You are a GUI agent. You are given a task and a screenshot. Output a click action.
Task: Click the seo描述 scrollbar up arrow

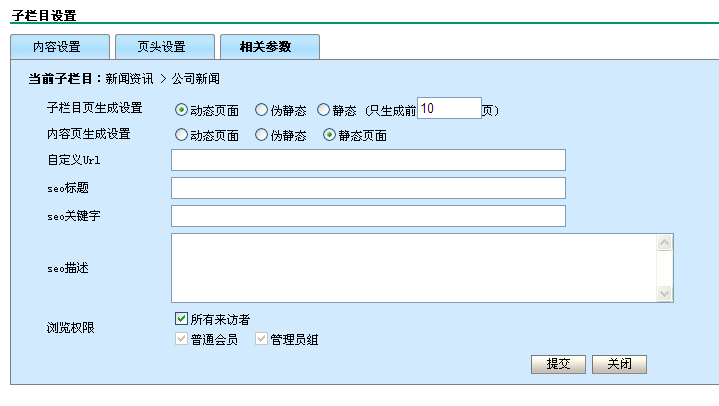[x=665, y=242]
